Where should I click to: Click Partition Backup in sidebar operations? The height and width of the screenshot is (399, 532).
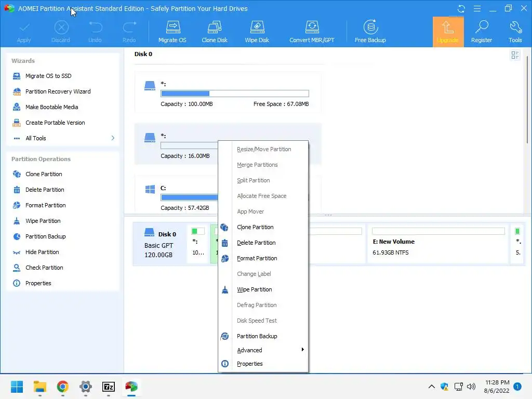pos(46,236)
